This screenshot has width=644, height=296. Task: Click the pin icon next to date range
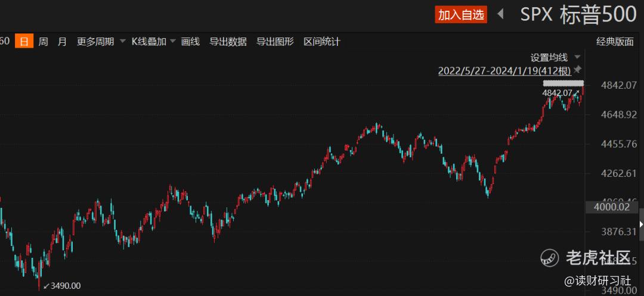pos(578,69)
